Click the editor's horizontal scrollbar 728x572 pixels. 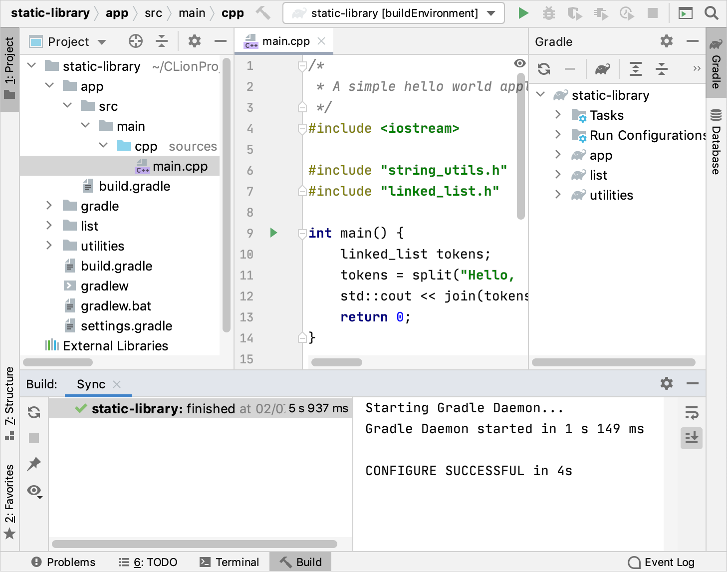point(335,362)
